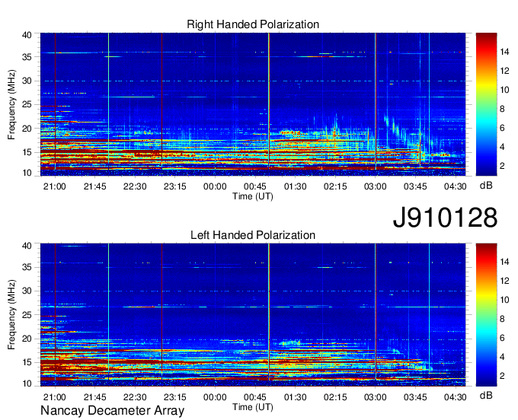Click 04:30 time tick under lower plot
The height and width of the screenshot is (420, 518).
[x=456, y=397]
